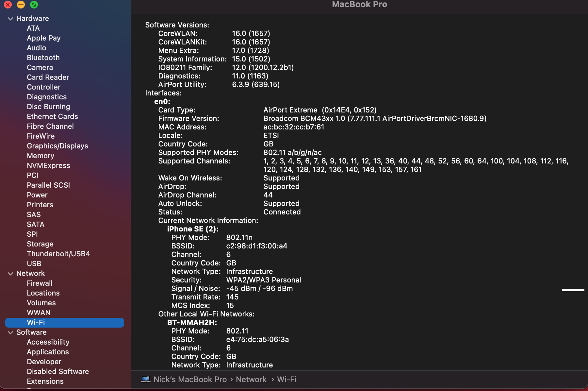This screenshot has width=588, height=391.
Task: Select SPI in the sidebar
Action: pos(32,234)
